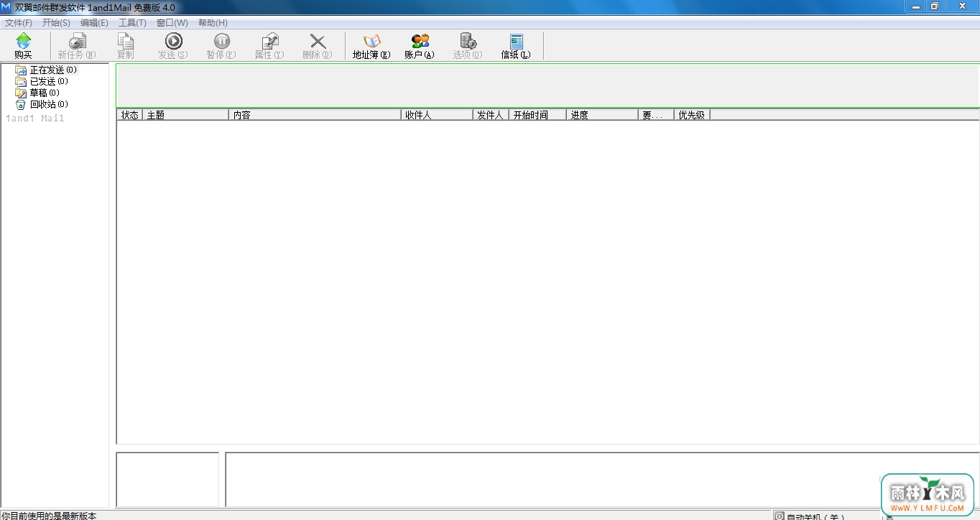
Task: Restore the window using the restore button
Action: click(x=935, y=6)
